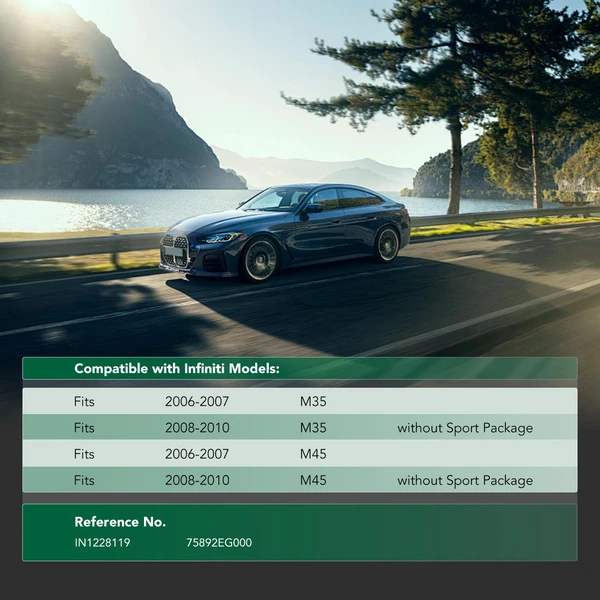Click 'Fits' in the first table row

click(84, 401)
